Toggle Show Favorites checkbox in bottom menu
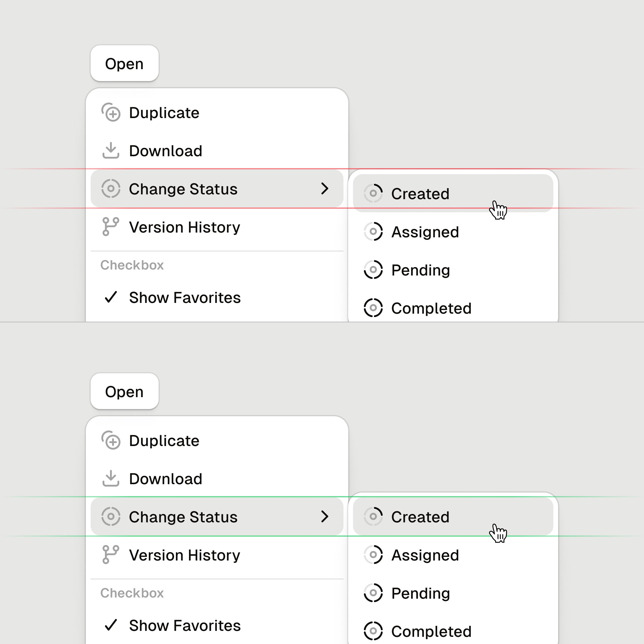644x644 pixels. [184, 625]
